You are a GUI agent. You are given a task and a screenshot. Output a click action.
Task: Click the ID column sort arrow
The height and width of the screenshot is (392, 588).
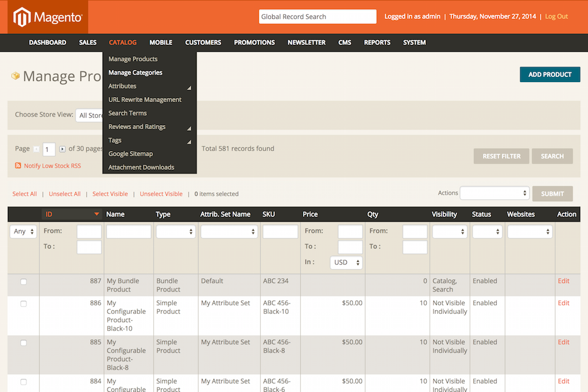pyautogui.click(x=96, y=214)
